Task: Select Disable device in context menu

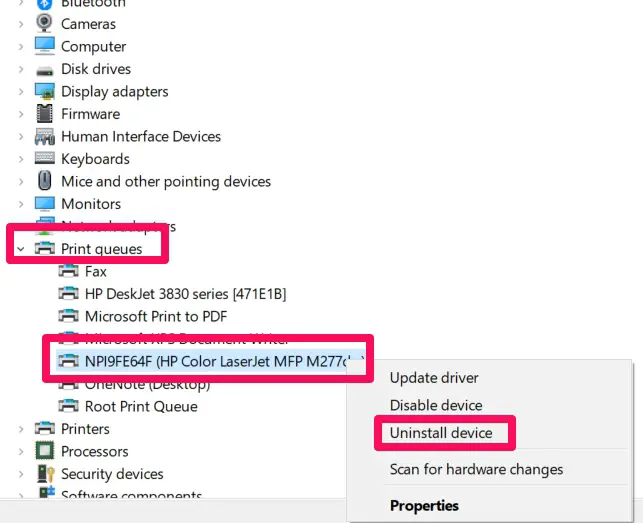Action: pyautogui.click(x=436, y=405)
